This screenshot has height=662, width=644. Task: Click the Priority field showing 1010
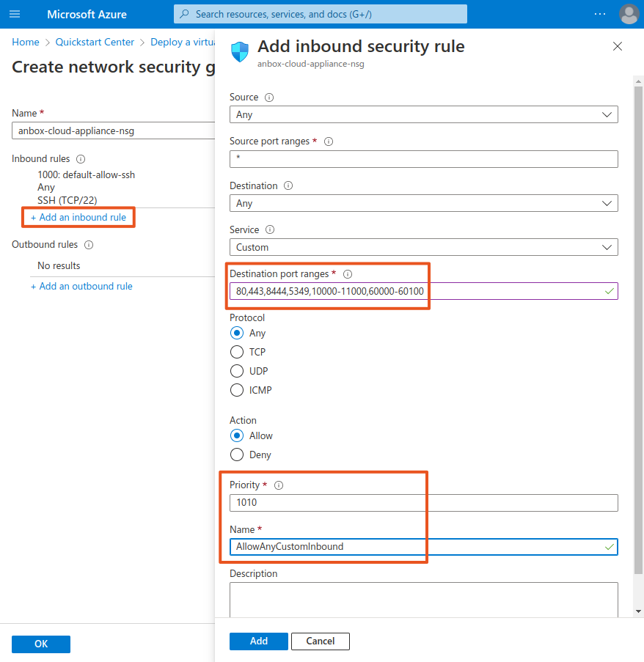pyautogui.click(x=423, y=503)
